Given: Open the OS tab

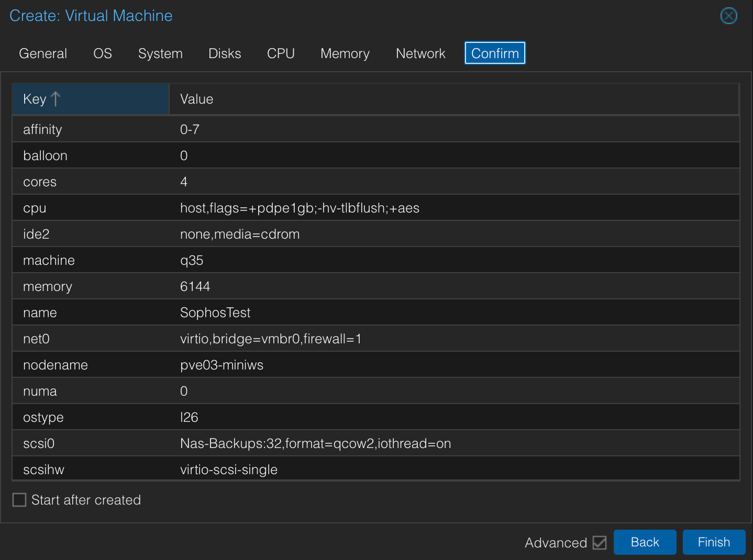Looking at the screenshot, I should click(x=103, y=53).
